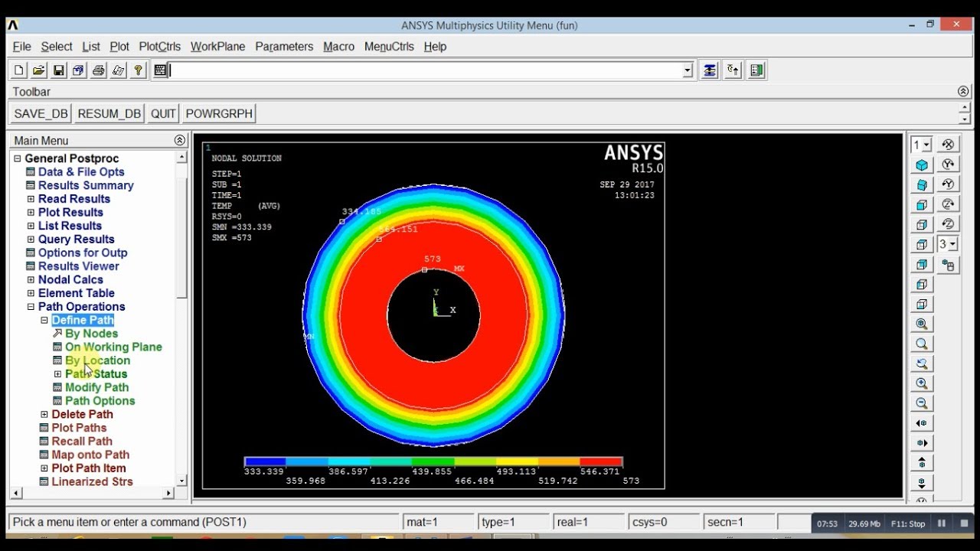Click the Report Generator icon
980x551 pixels.
(119, 70)
